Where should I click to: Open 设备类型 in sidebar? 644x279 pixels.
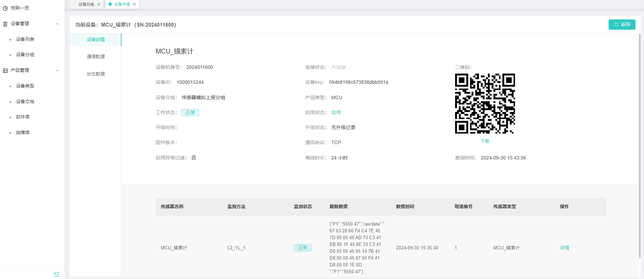[25, 86]
